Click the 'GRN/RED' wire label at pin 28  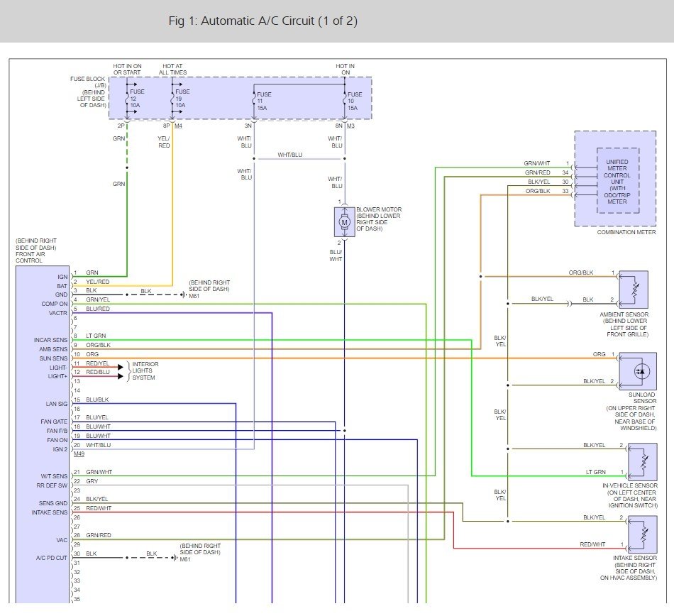click(99, 536)
